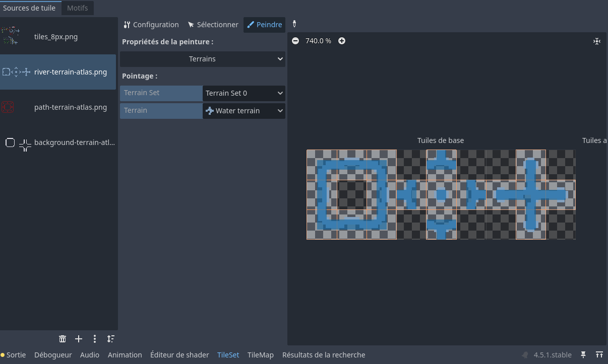This screenshot has height=364, width=608.
Task: Sort the tile sources list
Action: click(110, 339)
